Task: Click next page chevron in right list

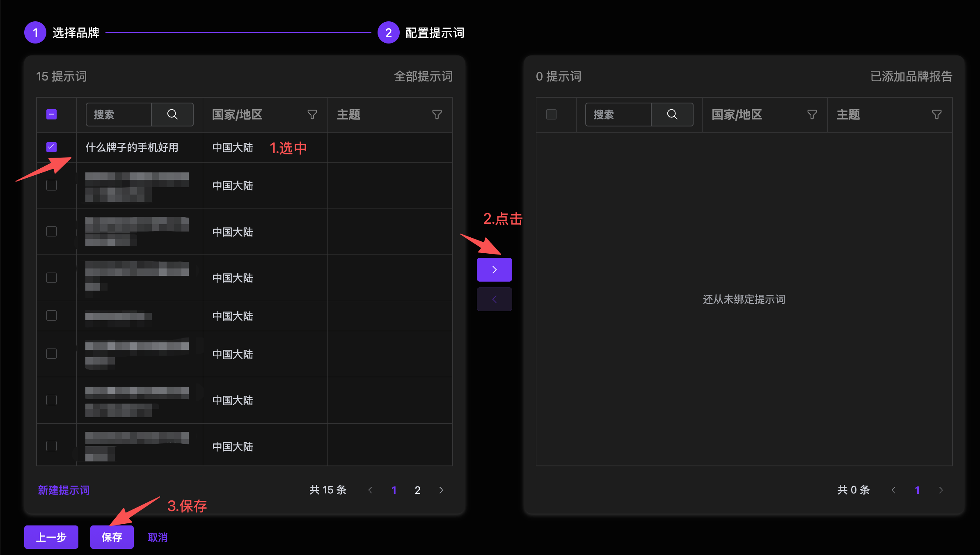Action: pyautogui.click(x=940, y=490)
